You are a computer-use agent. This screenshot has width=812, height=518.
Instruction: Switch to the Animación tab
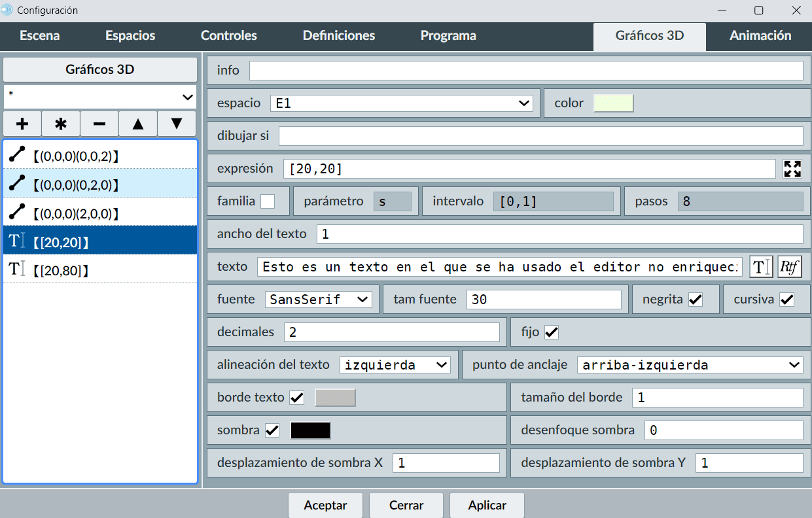click(760, 36)
